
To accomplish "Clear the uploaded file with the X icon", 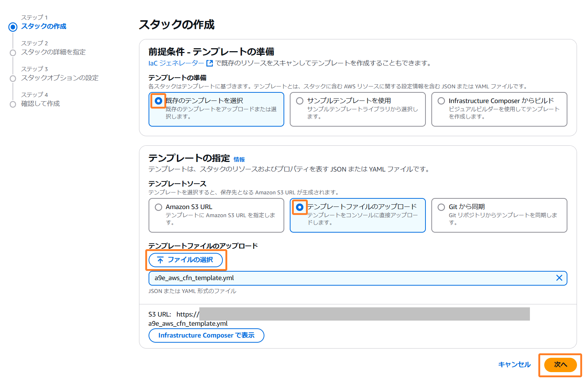I will tap(559, 278).
